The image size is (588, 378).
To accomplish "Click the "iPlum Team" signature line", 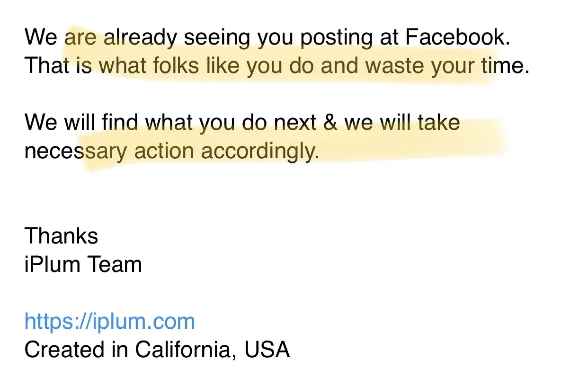I will click(x=83, y=264).
